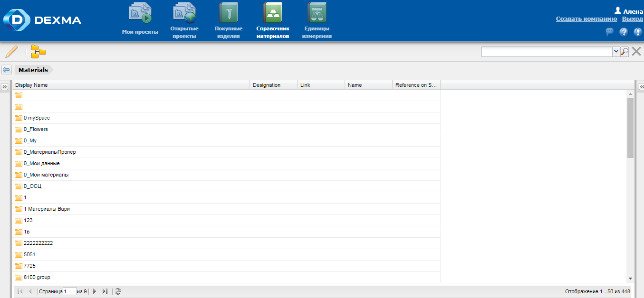Select the 0_МатериалыПропер folder
The width and height of the screenshot is (644, 298).
226,152
